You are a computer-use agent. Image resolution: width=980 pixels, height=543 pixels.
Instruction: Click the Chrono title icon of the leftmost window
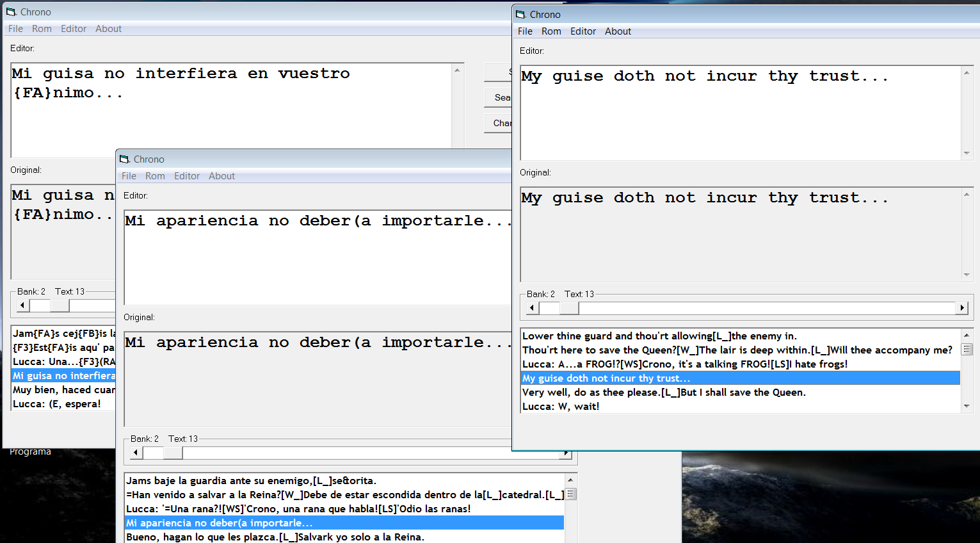pyautogui.click(x=11, y=12)
